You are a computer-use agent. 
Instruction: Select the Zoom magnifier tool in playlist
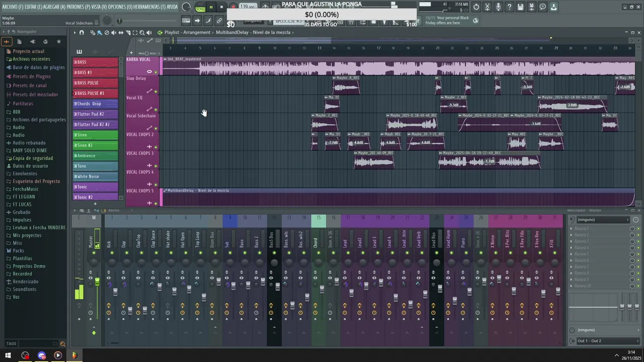(x=142, y=32)
